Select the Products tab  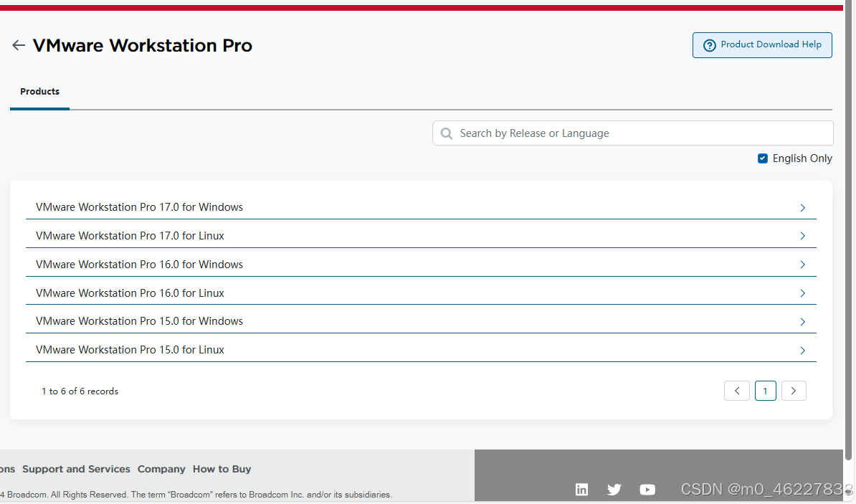(40, 92)
